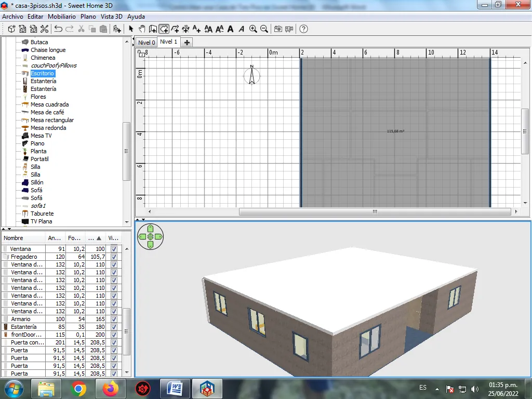The height and width of the screenshot is (399, 532).
Task: Add a new level with plus tab
Action: 187,43
